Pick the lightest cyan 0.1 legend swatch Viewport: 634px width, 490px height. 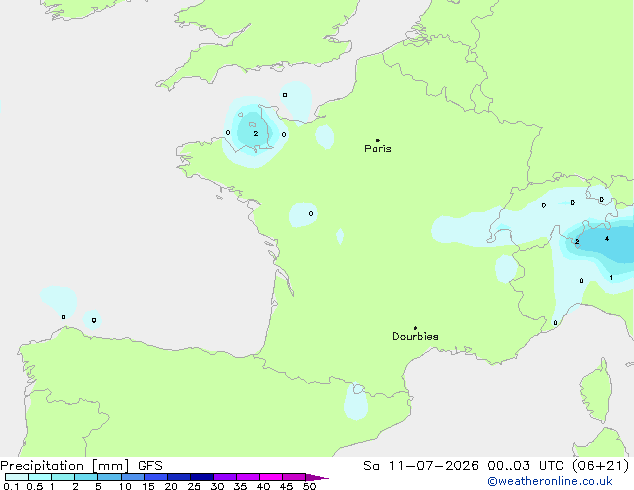click(x=17, y=477)
